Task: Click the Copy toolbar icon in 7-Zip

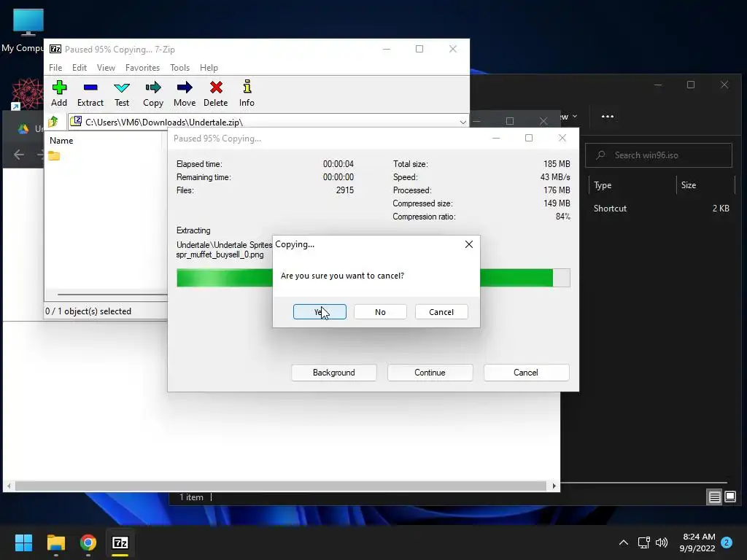Action: (x=153, y=93)
